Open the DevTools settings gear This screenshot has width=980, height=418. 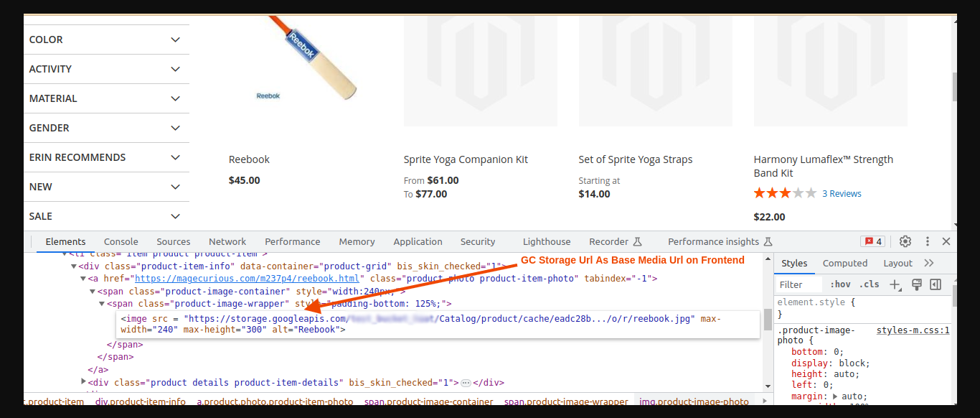(905, 241)
